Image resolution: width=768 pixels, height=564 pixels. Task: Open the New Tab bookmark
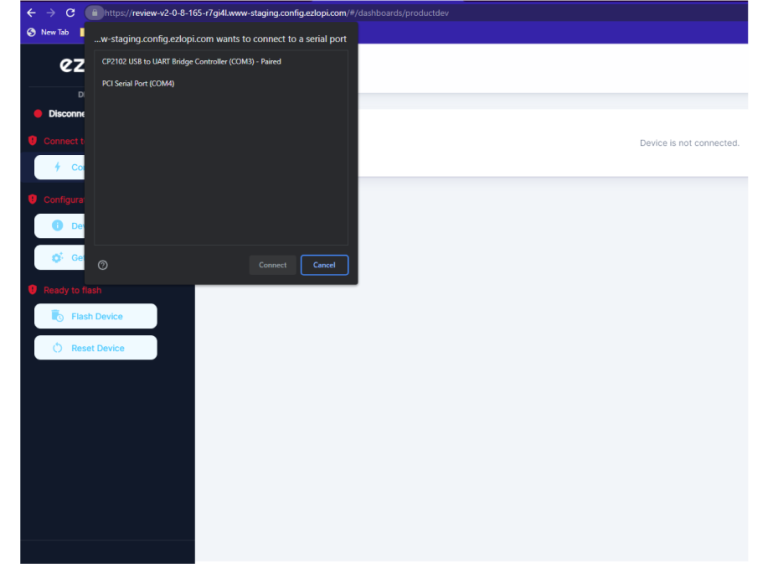(48, 32)
